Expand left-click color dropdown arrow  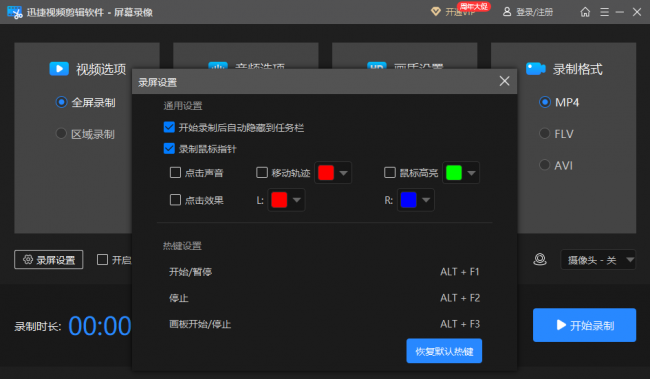click(x=297, y=200)
